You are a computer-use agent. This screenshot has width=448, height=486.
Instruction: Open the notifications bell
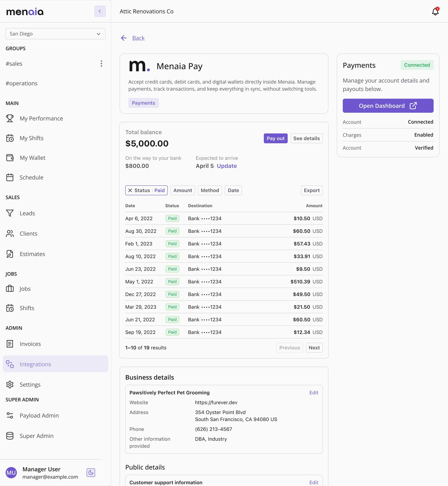[435, 11]
